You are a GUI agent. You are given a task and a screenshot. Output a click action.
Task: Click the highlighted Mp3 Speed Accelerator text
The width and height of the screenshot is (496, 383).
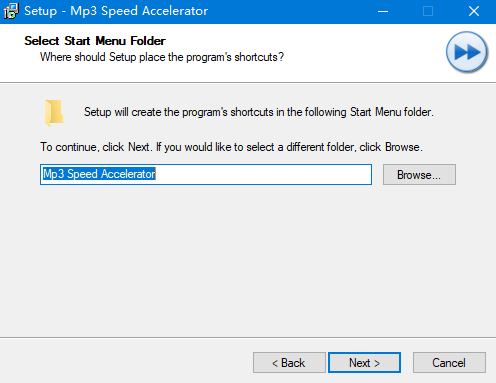[x=99, y=174]
